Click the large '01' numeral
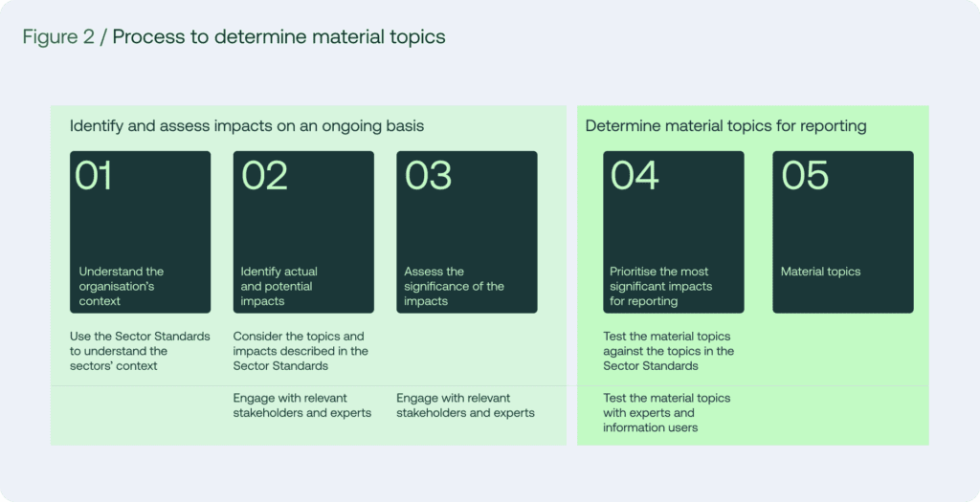The image size is (980, 502). [94, 175]
